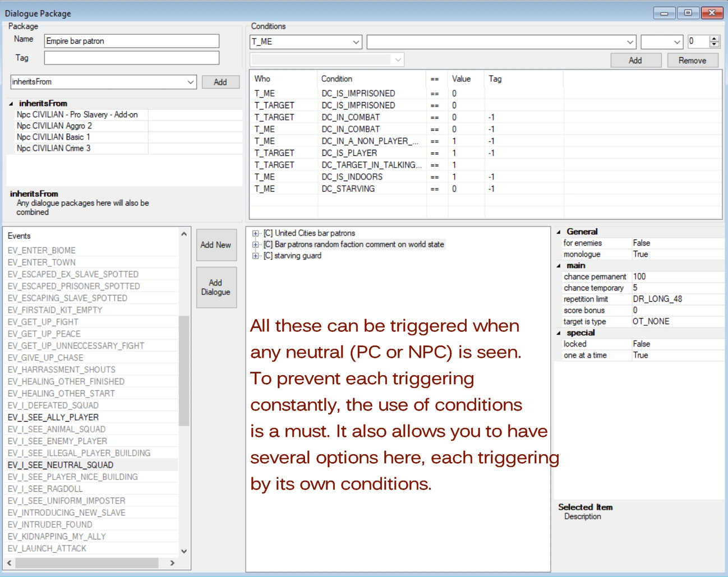Select the DC_IS_INDOORS condition row
728x577 pixels.
coord(486,177)
